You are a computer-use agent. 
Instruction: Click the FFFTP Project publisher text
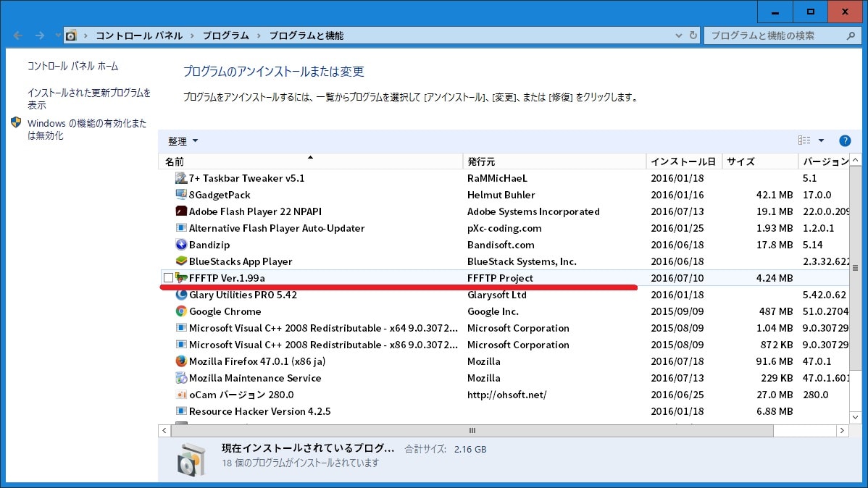(x=500, y=278)
